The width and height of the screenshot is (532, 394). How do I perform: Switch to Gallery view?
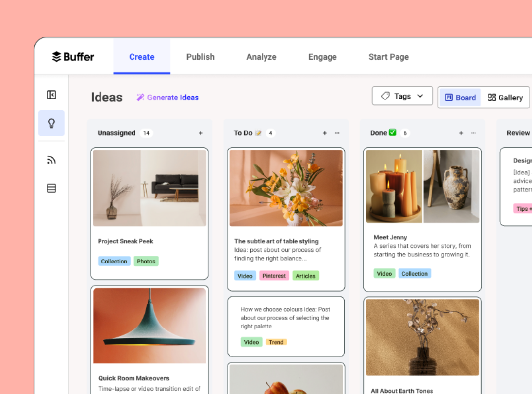point(505,97)
